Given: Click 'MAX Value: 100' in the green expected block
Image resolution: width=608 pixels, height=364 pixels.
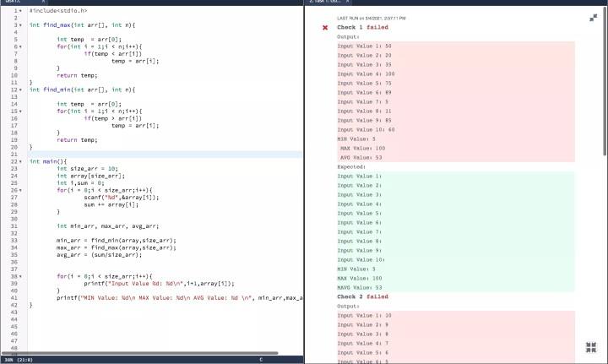Looking at the screenshot, I should (x=360, y=279).
